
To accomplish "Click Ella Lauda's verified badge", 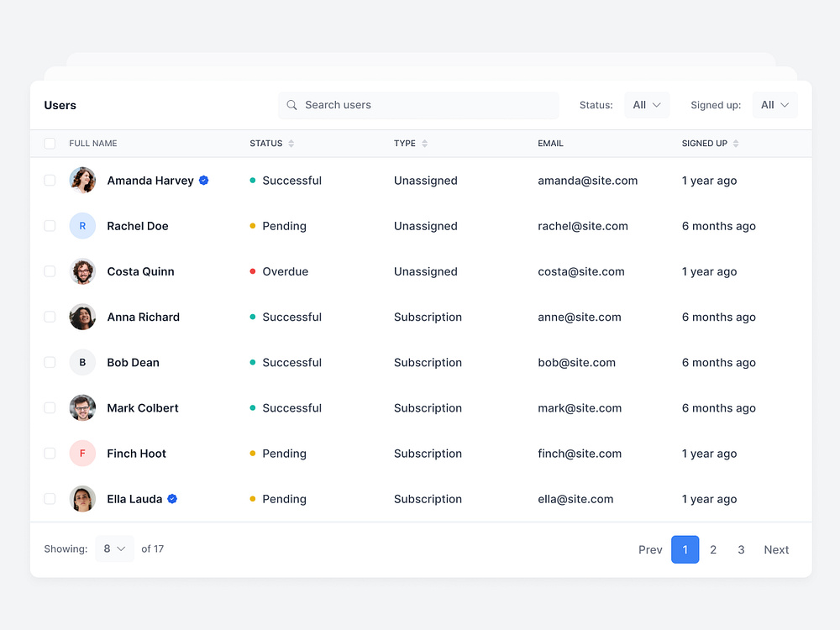I will [171, 498].
